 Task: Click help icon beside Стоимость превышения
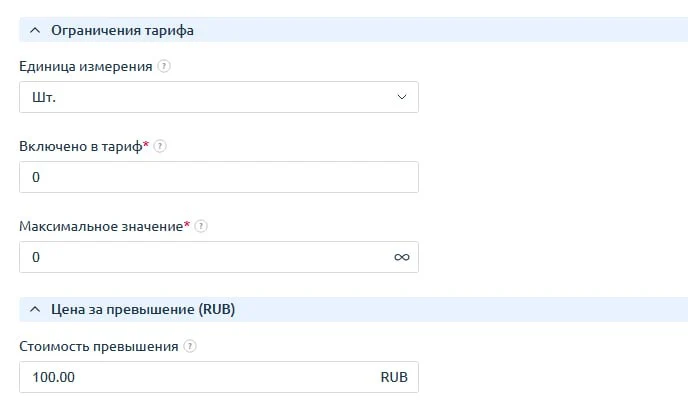[x=190, y=346]
